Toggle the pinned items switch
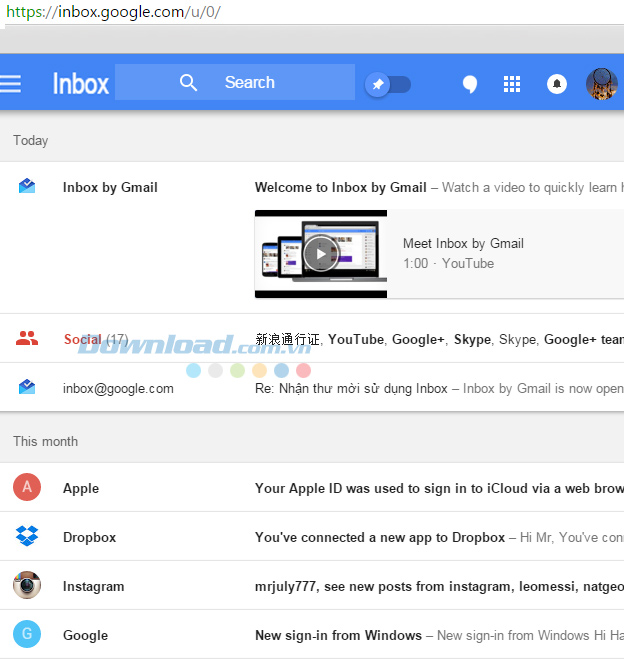 (388, 84)
